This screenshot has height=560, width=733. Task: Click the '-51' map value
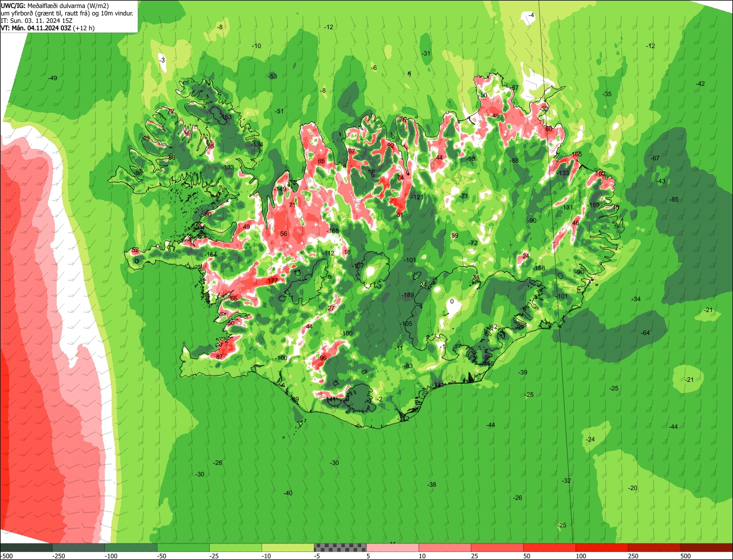(x=279, y=111)
